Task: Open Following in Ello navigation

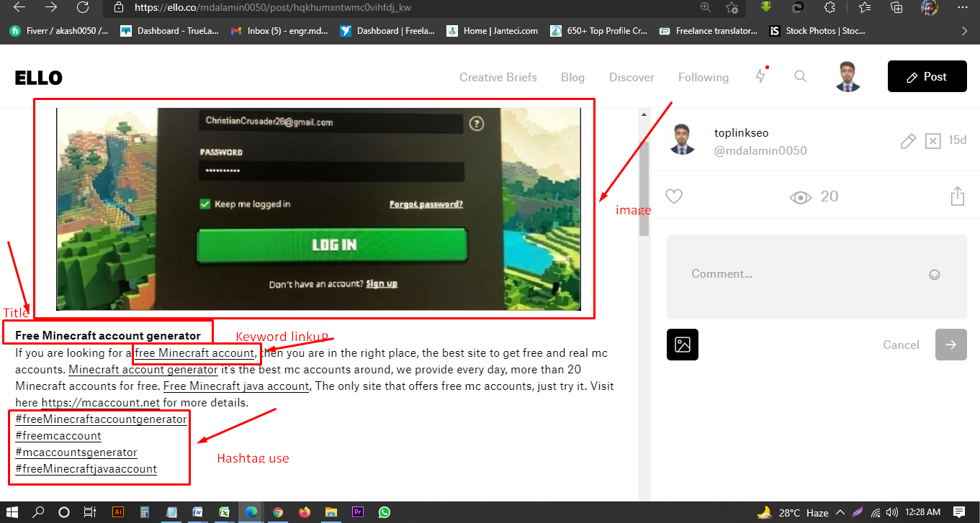Action: click(x=703, y=78)
